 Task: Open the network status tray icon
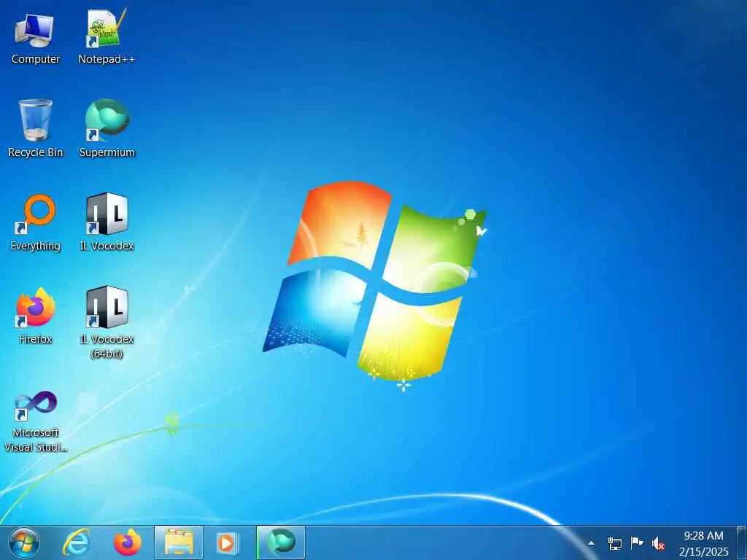point(614,543)
